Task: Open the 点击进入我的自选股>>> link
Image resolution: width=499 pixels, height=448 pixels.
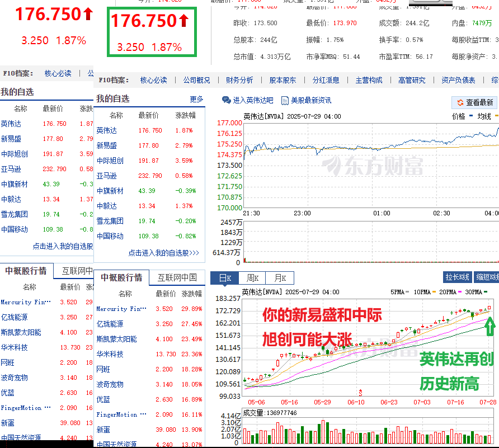Action: [x=163, y=253]
